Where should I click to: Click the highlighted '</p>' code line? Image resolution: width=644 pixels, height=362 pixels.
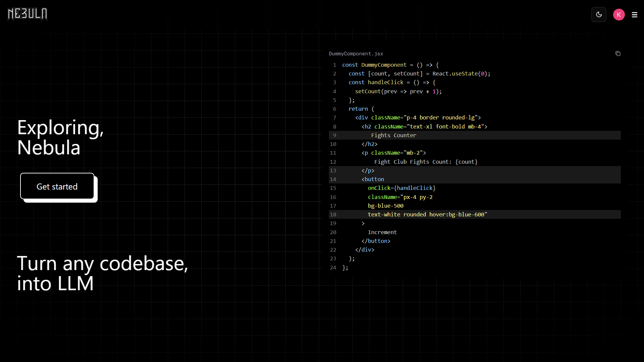pyautogui.click(x=475, y=170)
